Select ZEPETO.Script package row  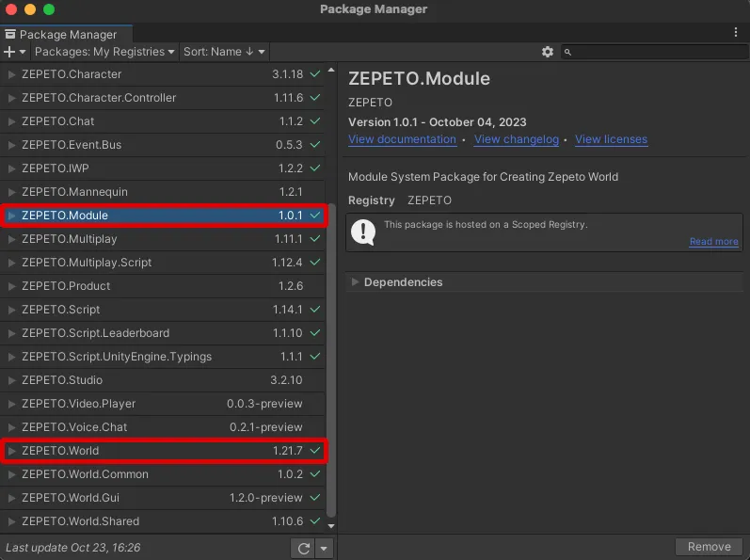(x=162, y=310)
